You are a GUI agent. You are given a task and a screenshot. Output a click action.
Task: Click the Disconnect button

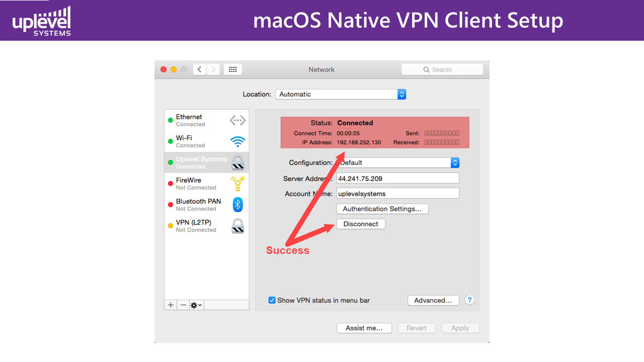361,224
